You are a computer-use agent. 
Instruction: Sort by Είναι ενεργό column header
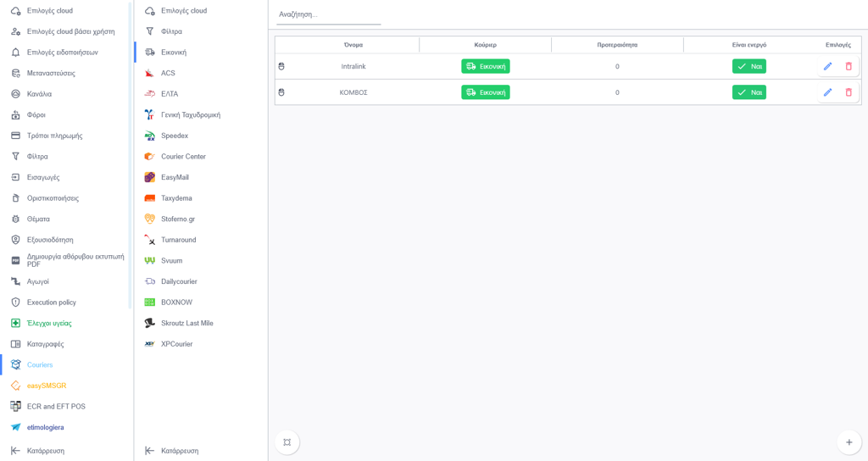point(749,45)
